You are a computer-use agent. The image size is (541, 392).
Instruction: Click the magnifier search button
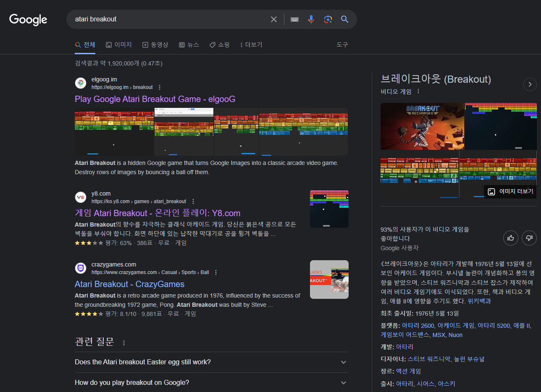(x=345, y=19)
